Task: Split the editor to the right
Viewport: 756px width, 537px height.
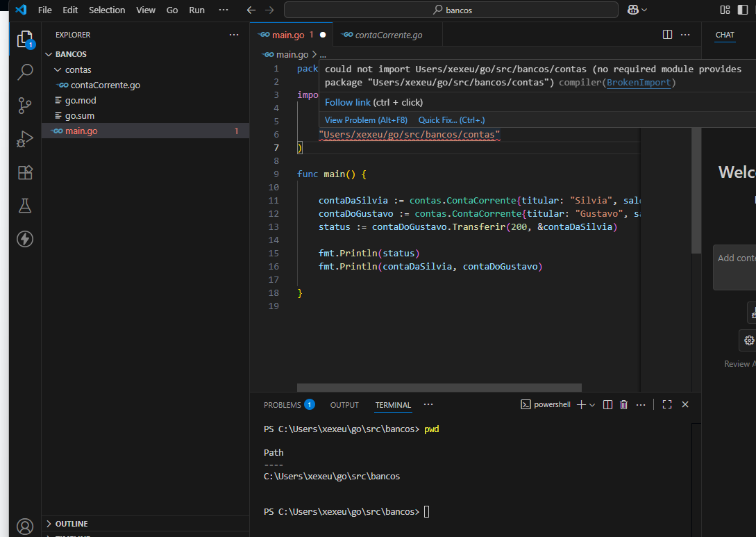Action: (667, 34)
